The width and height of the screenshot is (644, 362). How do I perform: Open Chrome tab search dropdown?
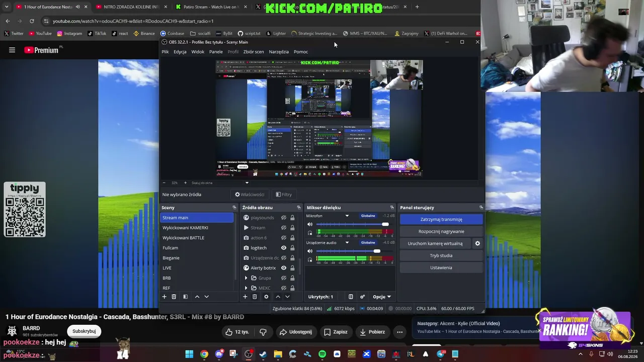pos(7,7)
